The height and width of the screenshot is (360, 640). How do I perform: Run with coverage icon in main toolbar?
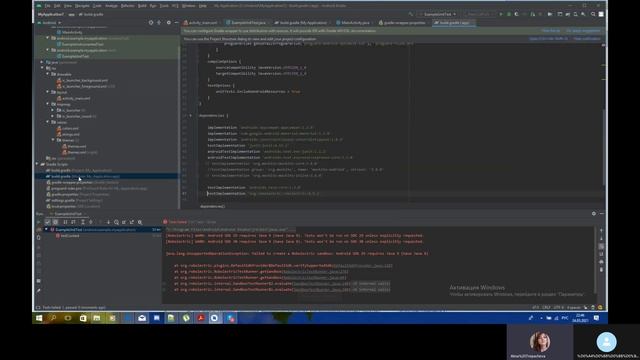(x=517, y=14)
